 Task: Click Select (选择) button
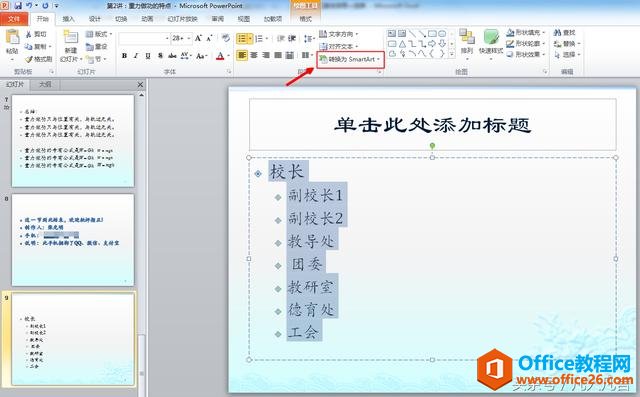click(567, 54)
